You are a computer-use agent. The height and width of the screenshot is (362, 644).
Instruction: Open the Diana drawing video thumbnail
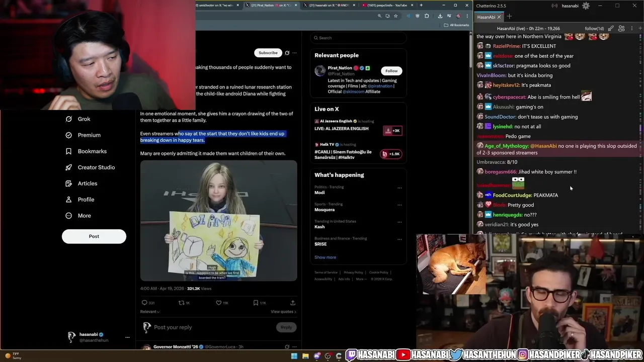point(218,221)
